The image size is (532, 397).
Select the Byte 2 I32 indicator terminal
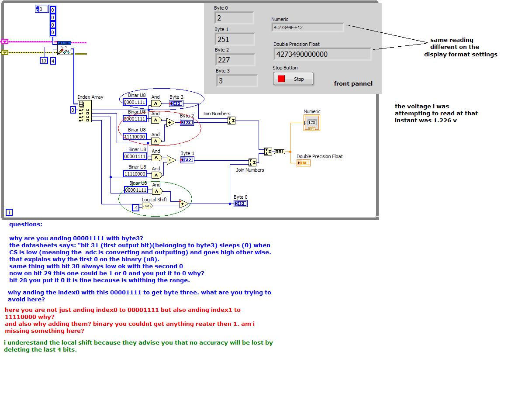pyautogui.click(x=187, y=122)
